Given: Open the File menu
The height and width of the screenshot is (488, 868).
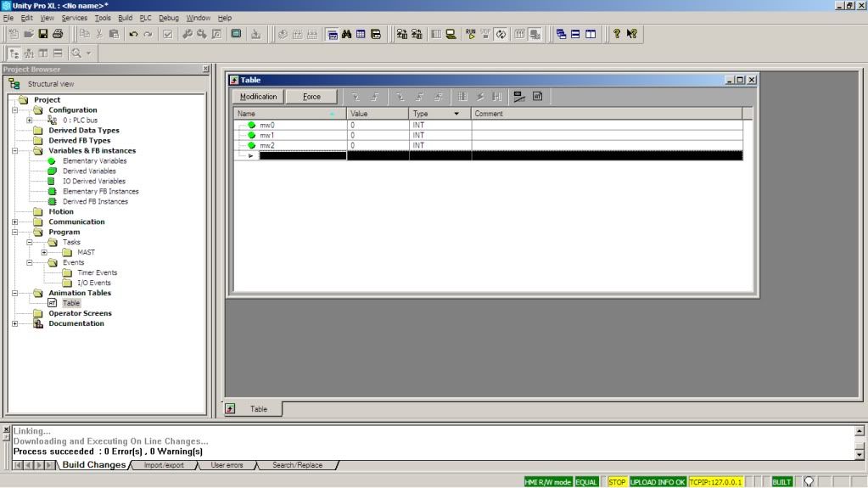Looking at the screenshot, I should point(8,18).
